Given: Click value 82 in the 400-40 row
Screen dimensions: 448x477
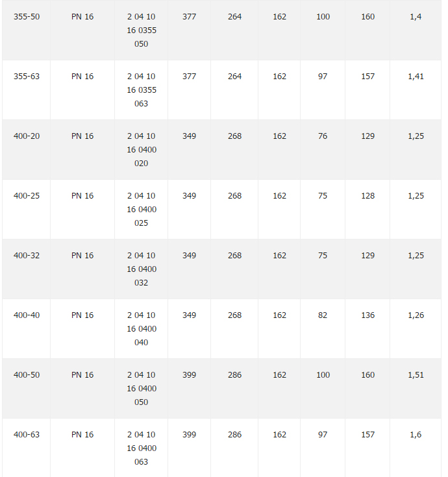Looking at the screenshot, I should pos(323,315).
